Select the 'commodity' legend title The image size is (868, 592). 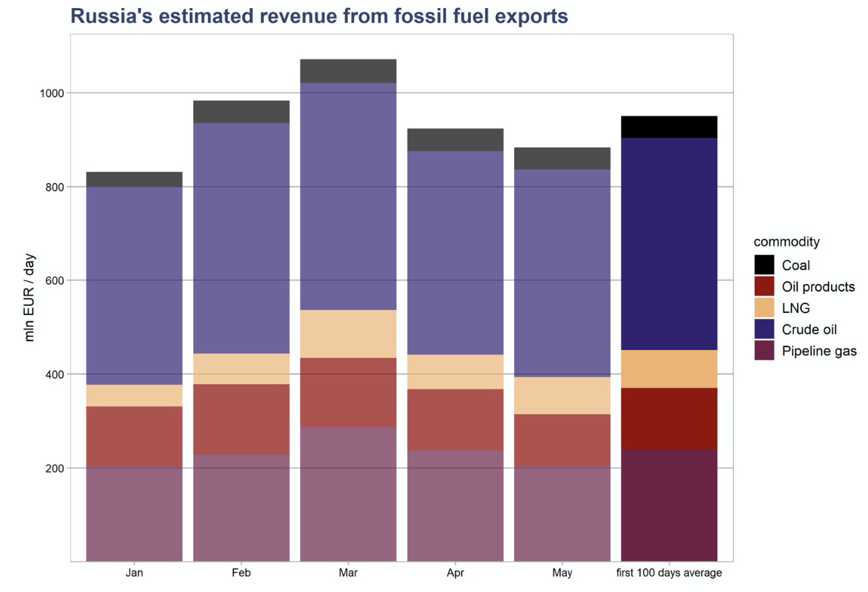click(x=786, y=242)
